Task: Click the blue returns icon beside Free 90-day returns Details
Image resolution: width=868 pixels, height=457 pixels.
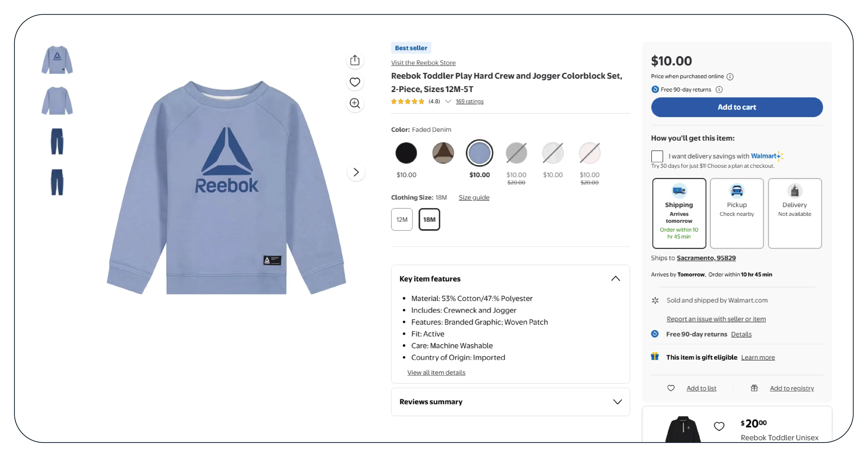Action: click(655, 334)
